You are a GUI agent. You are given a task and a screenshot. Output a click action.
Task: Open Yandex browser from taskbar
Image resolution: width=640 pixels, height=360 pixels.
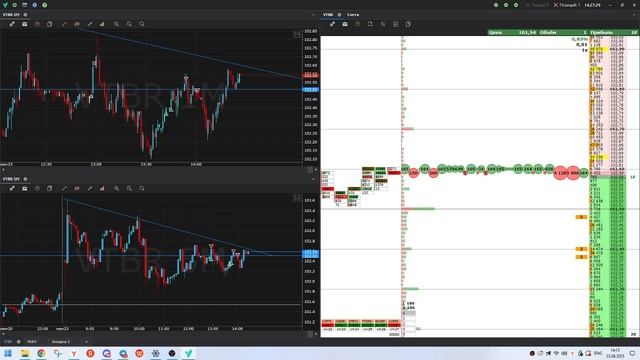74,353
